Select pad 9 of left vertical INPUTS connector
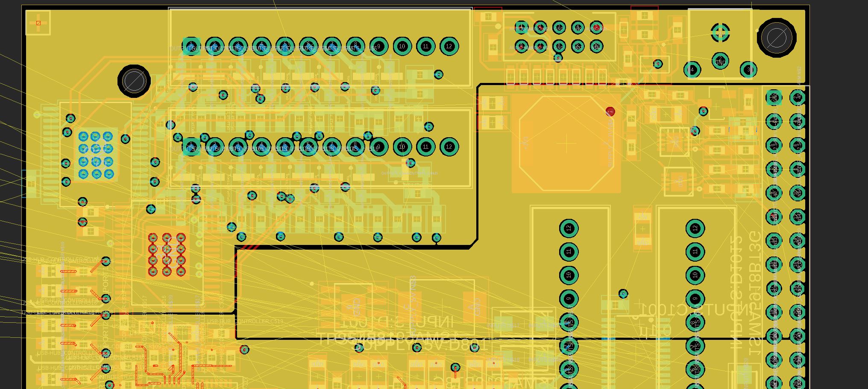This screenshot has width=868, height=389. pos(569,299)
